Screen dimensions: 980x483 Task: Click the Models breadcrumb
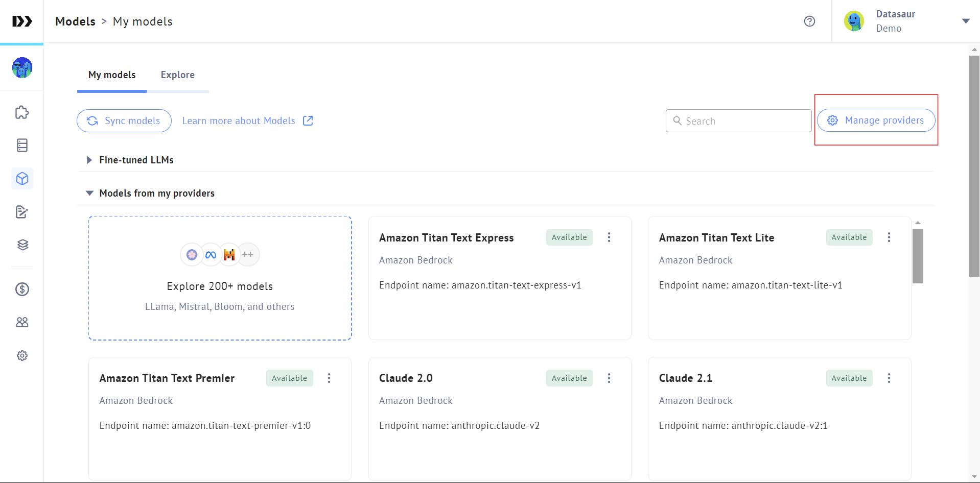75,21
